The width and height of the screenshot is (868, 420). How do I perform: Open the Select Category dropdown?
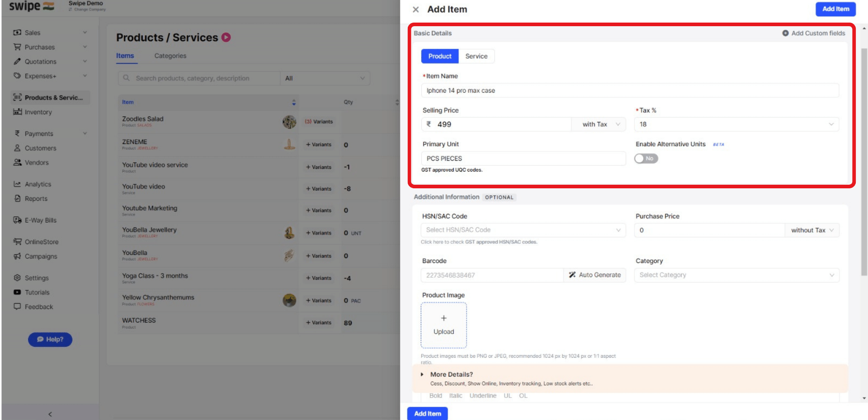coord(736,275)
